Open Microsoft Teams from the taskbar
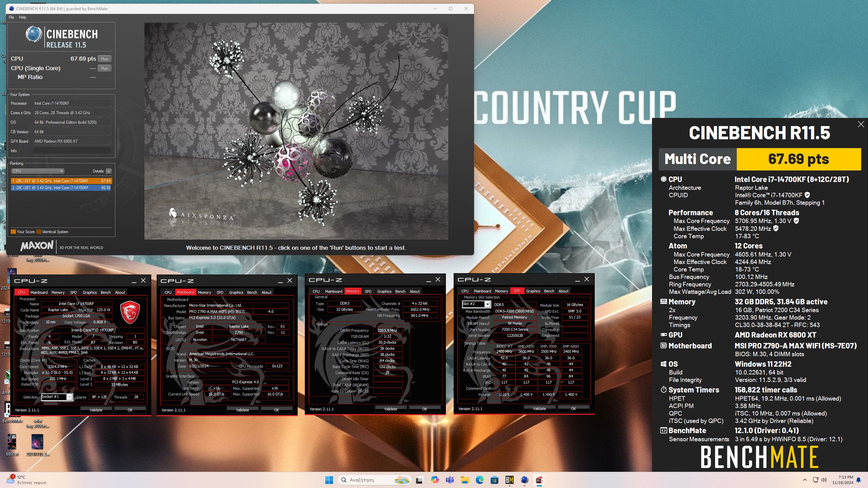 coord(450,480)
